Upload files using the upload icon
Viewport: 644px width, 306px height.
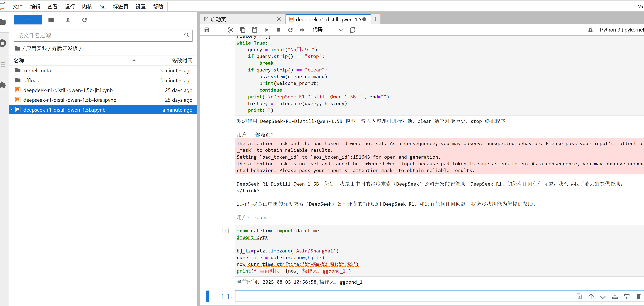click(68, 20)
